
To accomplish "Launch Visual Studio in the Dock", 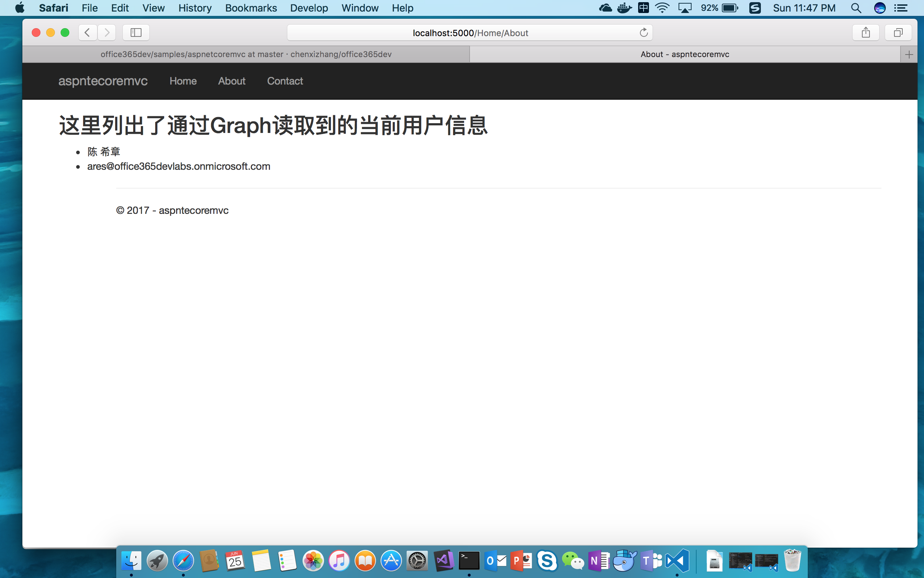I will coord(443,561).
